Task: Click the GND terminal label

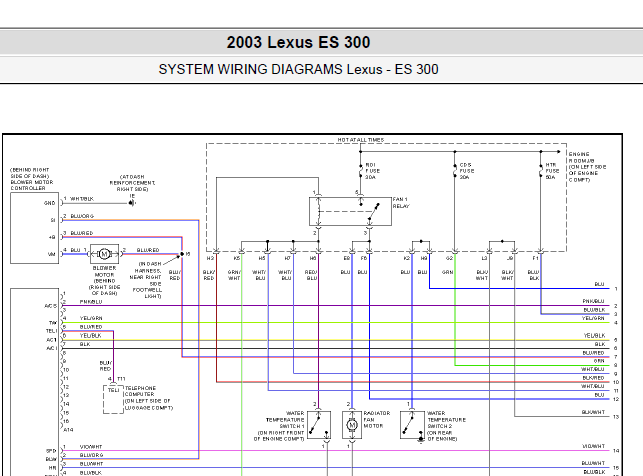Action: (50, 203)
